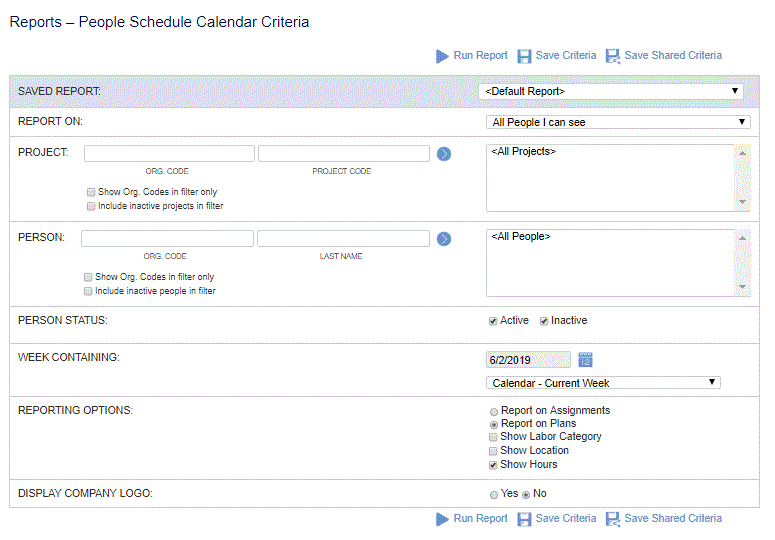
Task: Enable Show Labor Category checkbox
Action: point(493,437)
